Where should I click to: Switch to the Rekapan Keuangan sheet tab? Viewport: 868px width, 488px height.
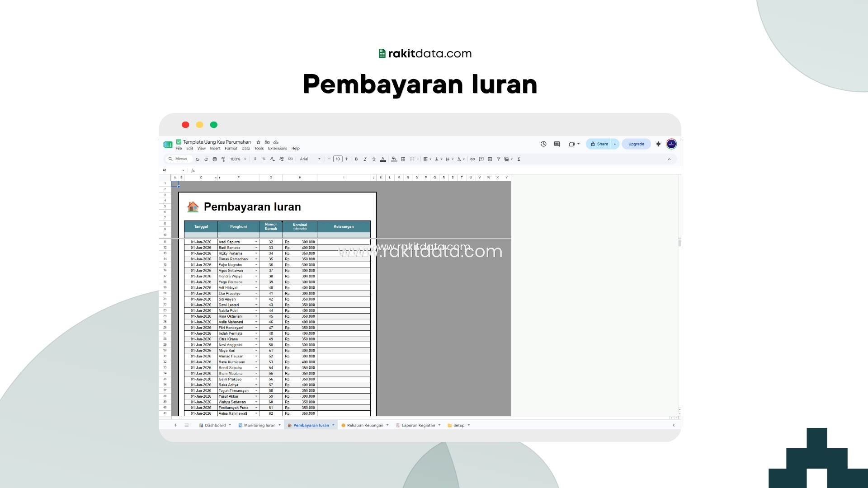(x=365, y=425)
